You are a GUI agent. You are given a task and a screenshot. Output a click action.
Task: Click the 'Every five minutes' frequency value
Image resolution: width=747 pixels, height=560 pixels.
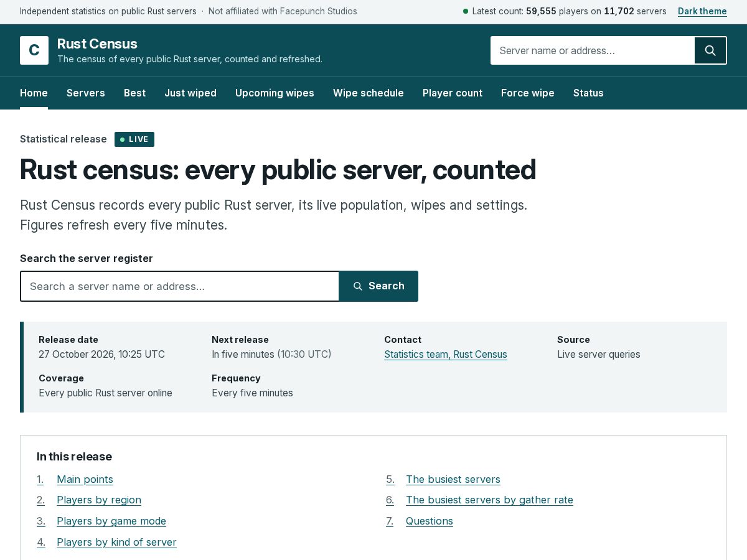(x=252, y=393)
